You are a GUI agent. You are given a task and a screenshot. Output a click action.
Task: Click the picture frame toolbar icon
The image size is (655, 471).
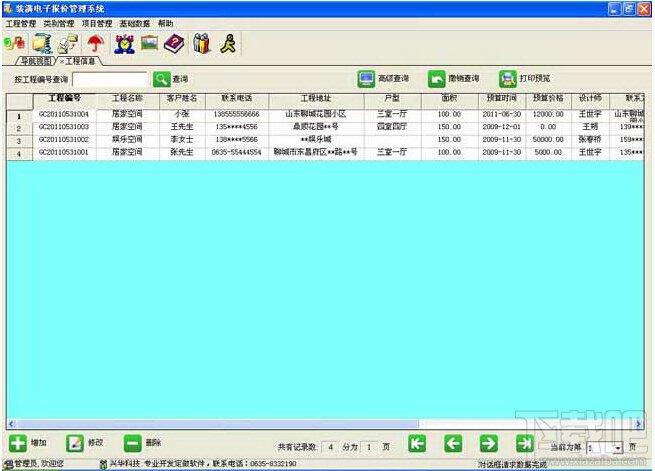[x=149, y=43]
